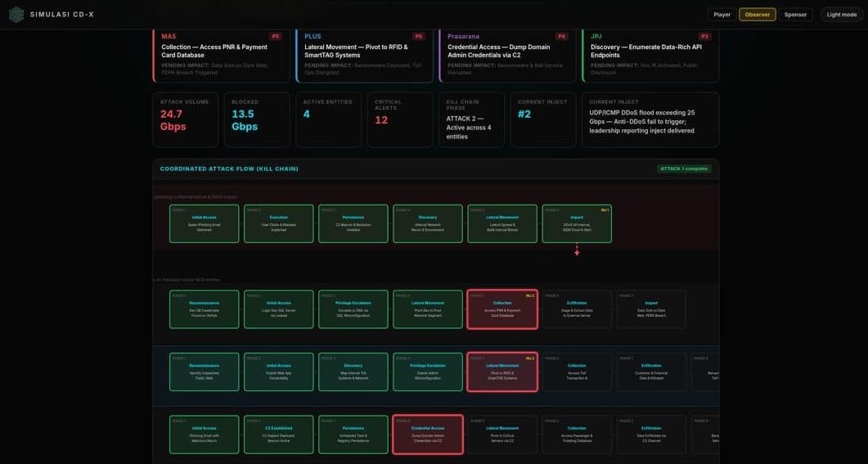
Task: Open Privilege Escalation Exploit Admin Misconfiguration step
Action: click(x=428, y=372)
